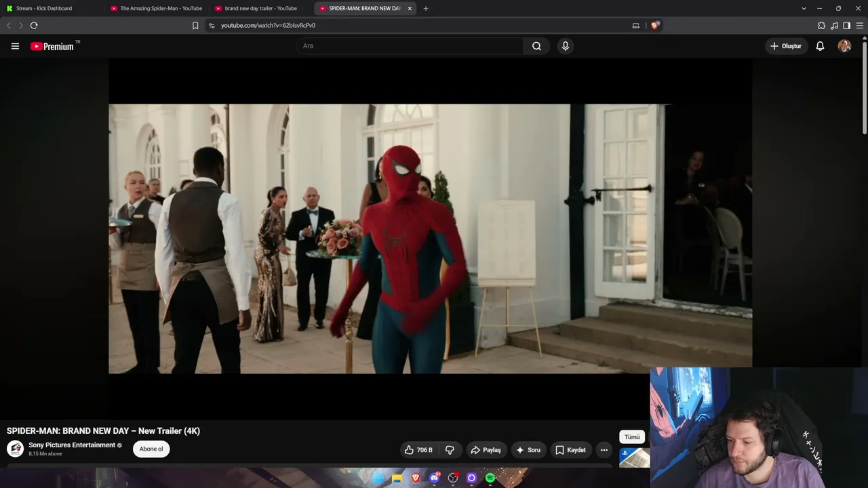Select the Tümü filter chip
Image resolution: width=868 pixels, height=488 pixels.
point(632,437)
